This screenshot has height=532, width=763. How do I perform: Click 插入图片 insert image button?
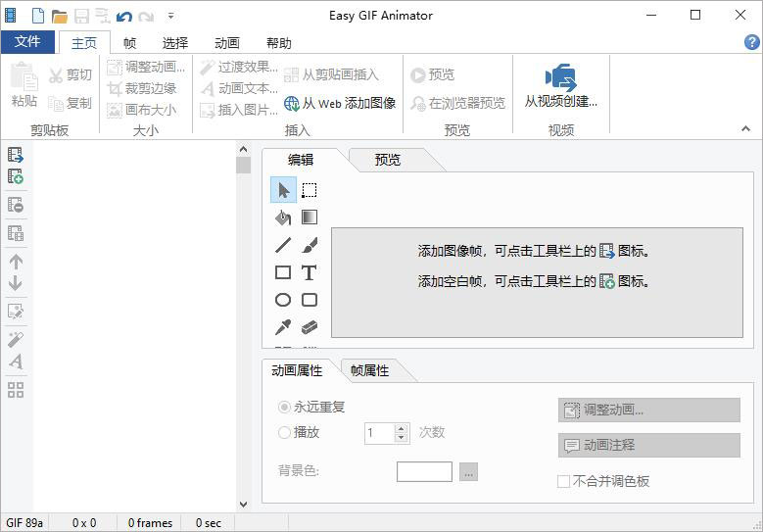click(x=239, y=110)
